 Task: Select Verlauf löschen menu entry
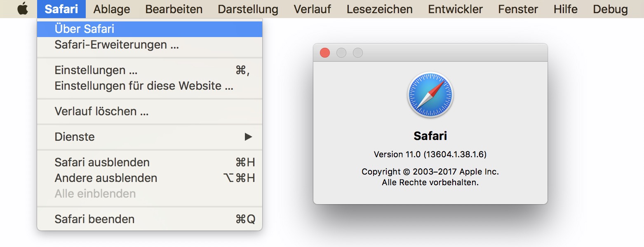tap(101, 111)
